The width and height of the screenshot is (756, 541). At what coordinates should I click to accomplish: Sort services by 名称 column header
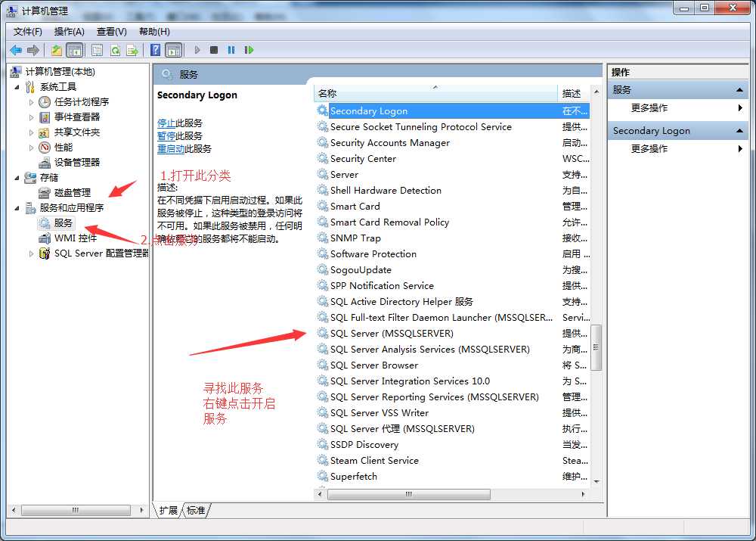[436, 93]
